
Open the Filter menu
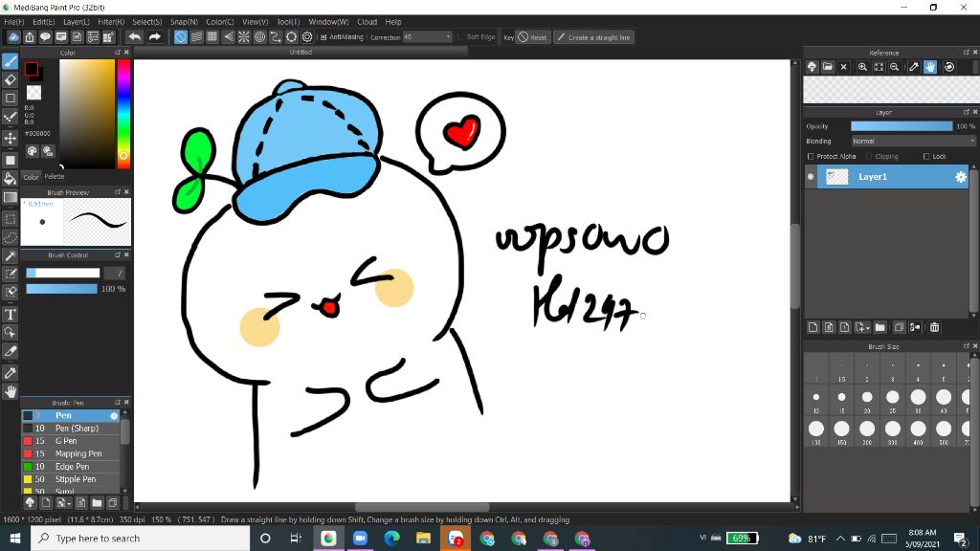(111, 22)
